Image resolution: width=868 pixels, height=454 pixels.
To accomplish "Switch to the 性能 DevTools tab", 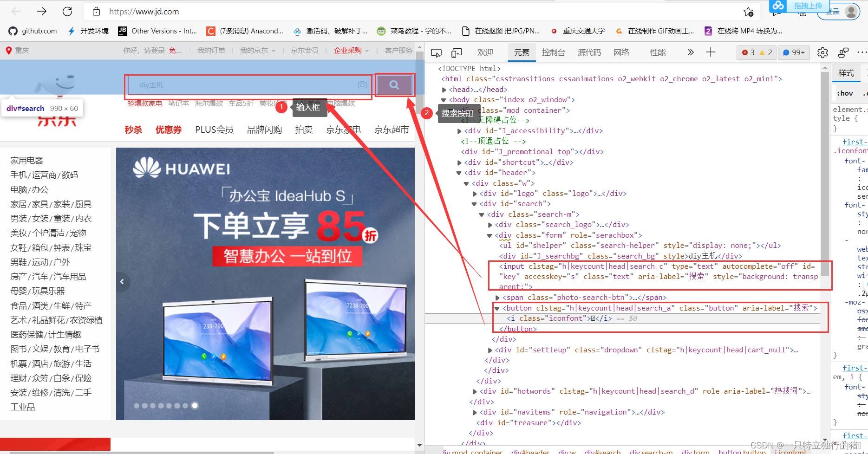I will point(658,53).
